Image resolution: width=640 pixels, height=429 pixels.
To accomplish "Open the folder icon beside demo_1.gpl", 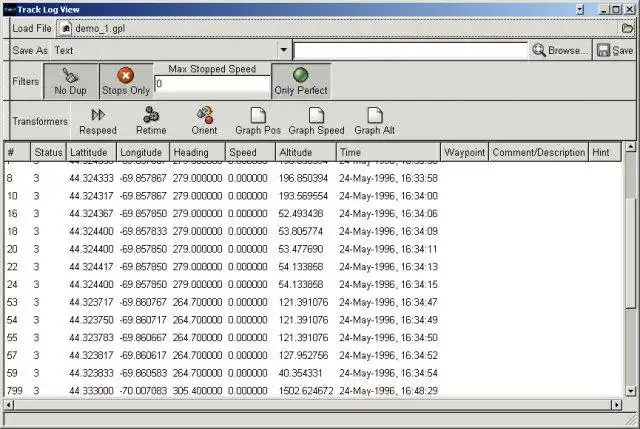I will [627, 29].
